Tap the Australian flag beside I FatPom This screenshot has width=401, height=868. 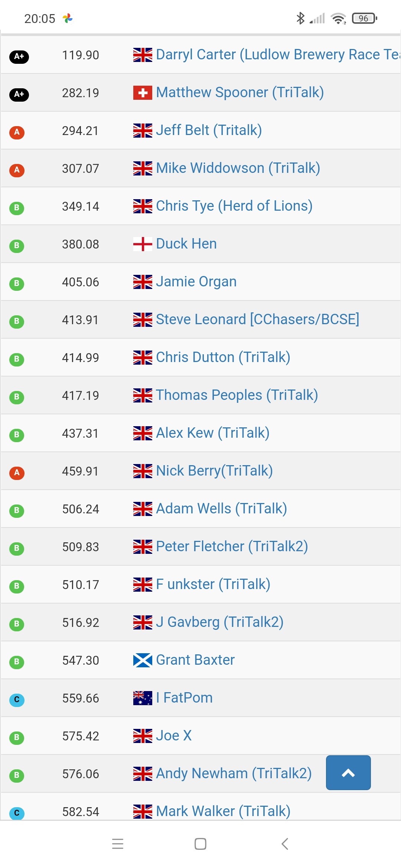[143, 698]
